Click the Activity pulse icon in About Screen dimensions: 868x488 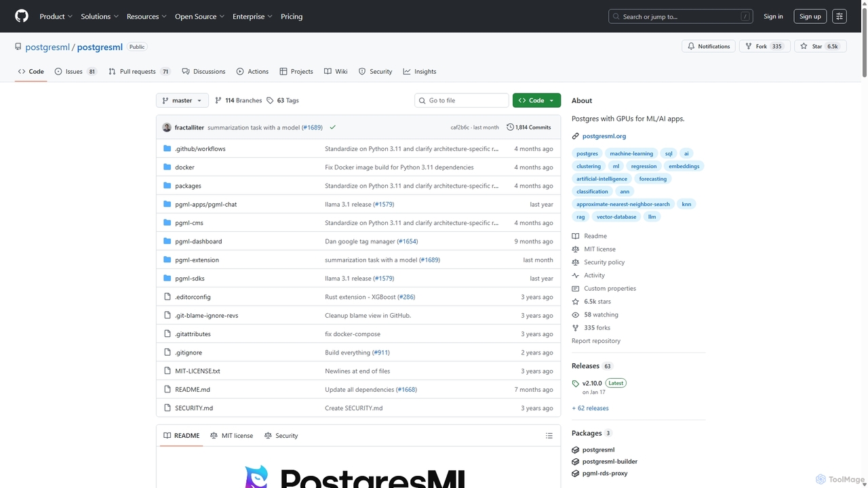[x=575, y=275]
